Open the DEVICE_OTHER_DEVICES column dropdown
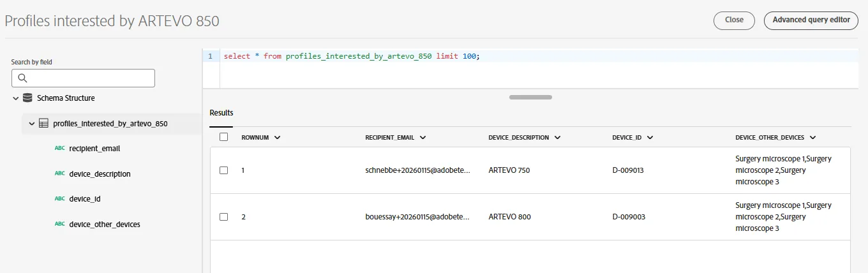The width and height of the screenshot is (868, 273). (x=812, y=137)
